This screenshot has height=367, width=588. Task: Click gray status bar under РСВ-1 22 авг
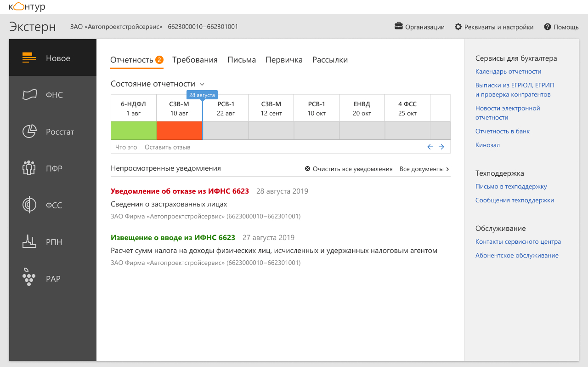226,131
